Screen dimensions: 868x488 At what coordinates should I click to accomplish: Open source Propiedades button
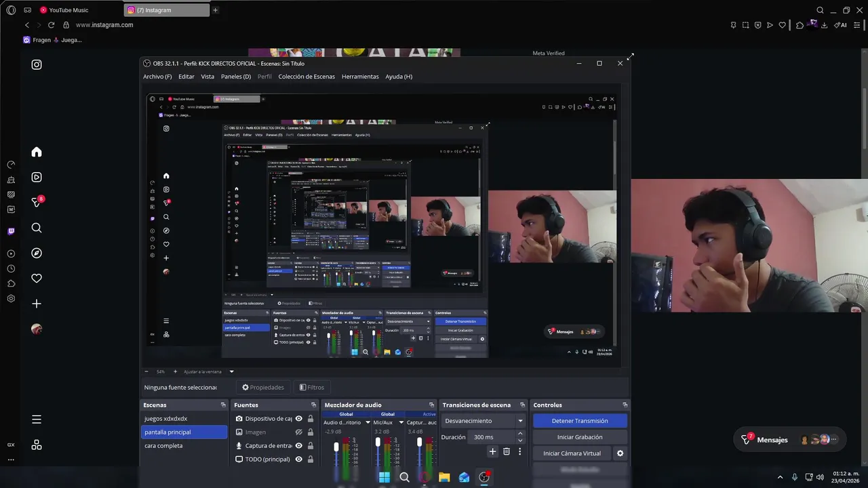point(263,388)
